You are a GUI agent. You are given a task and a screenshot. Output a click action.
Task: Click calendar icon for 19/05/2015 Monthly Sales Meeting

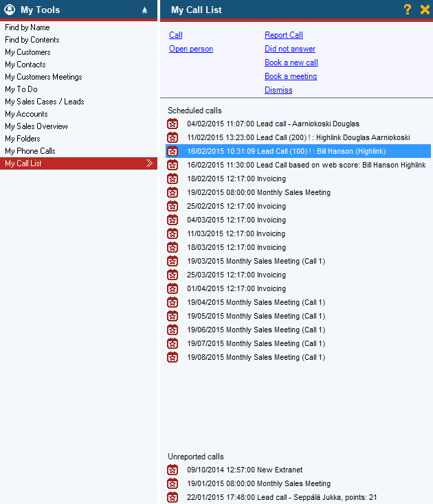point(173,317)
